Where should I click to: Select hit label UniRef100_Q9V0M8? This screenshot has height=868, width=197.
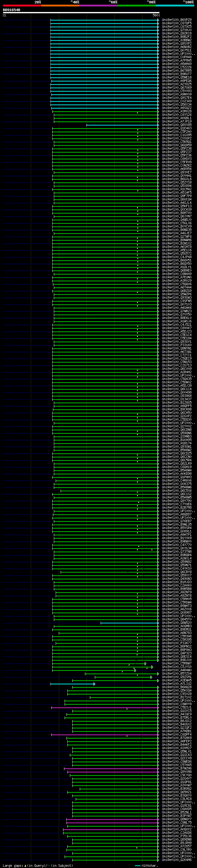pos(177,772)
